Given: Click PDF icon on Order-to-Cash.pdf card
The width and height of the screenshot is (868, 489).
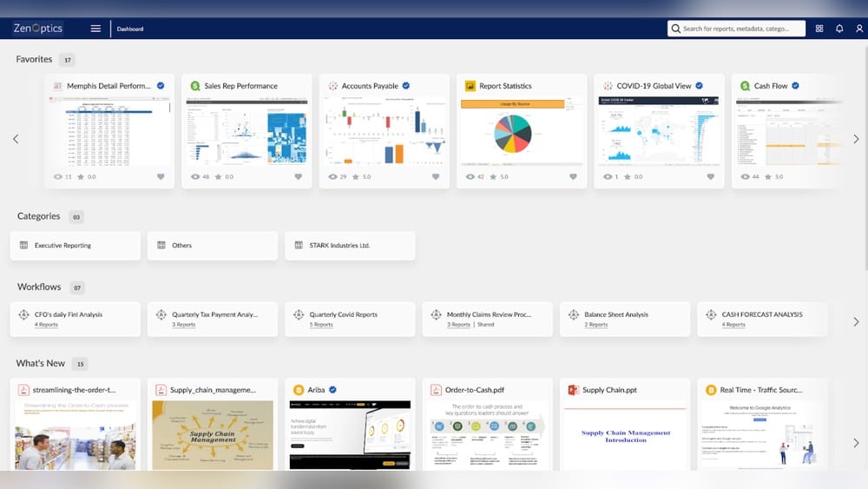Looking at the screenshot, I should [436, 390].
